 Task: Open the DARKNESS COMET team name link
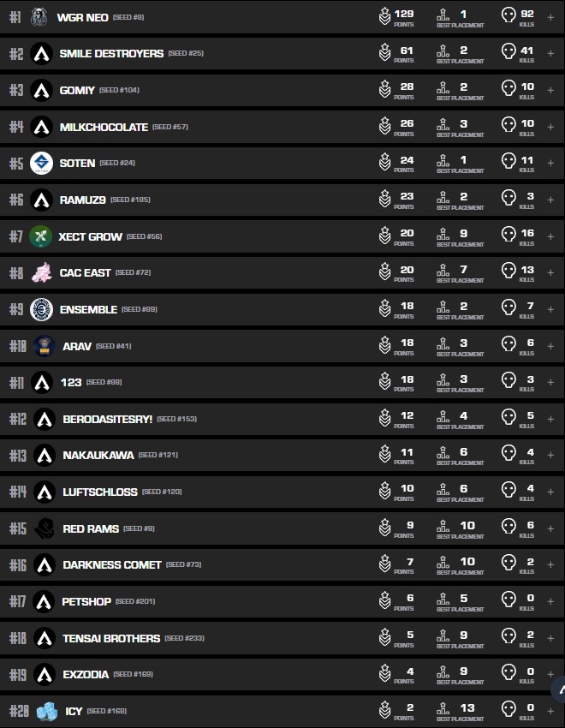click(111, 565)
